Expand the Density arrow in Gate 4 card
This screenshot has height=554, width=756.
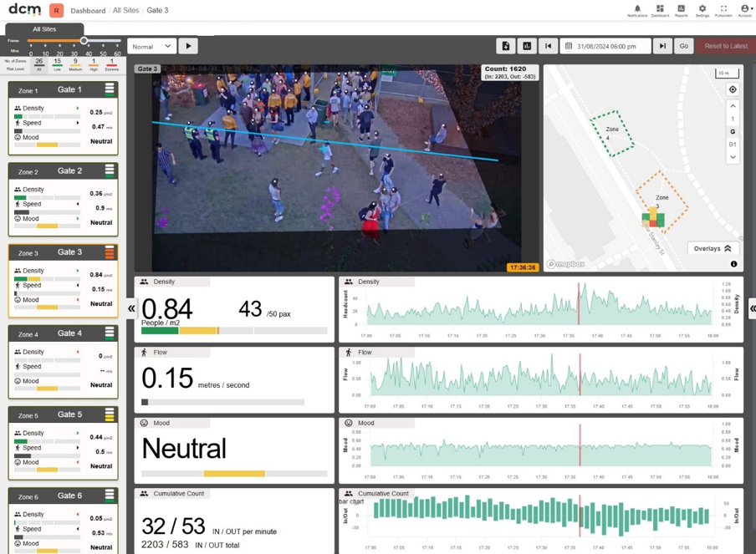78,352
